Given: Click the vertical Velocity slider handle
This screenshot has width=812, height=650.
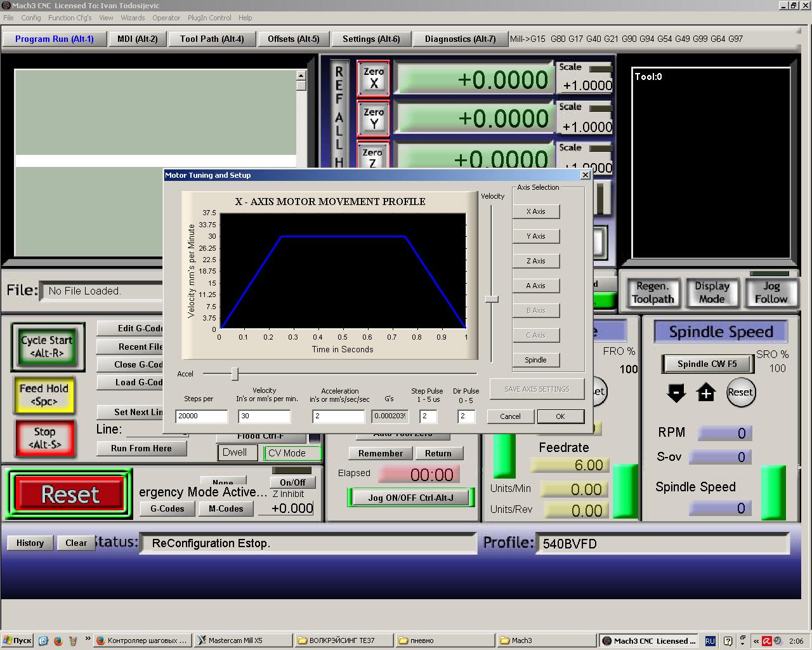Looking at the screenshot, I should click(492, 299).
